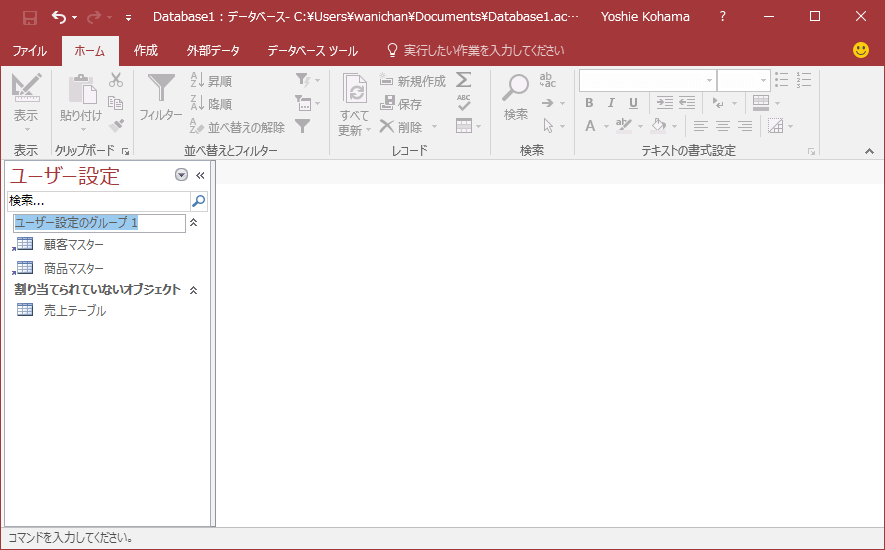Sort descending with 降順
The height and width of the screenshot is (550, 885).
pos(212,104)
